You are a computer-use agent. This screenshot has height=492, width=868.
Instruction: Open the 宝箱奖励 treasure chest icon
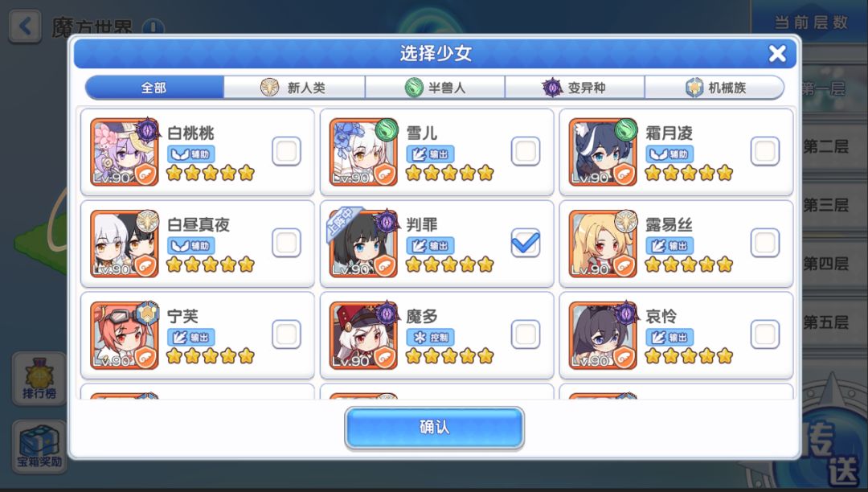[39, 446]
